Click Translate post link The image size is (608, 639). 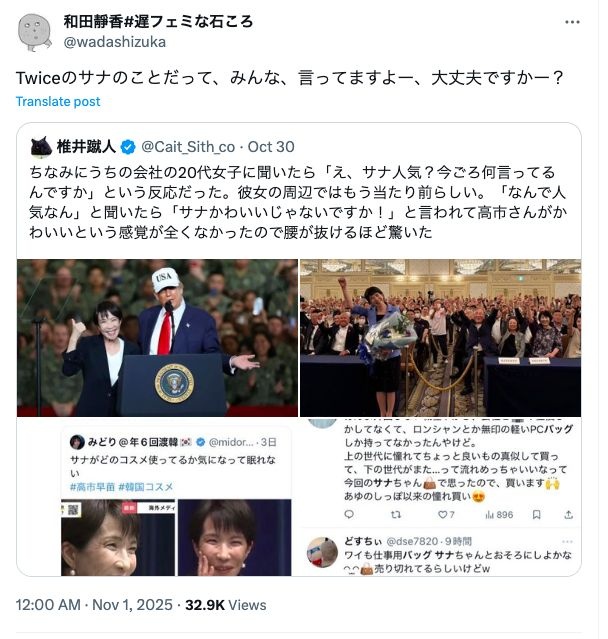pyautogui.click(x=58, y=101)
